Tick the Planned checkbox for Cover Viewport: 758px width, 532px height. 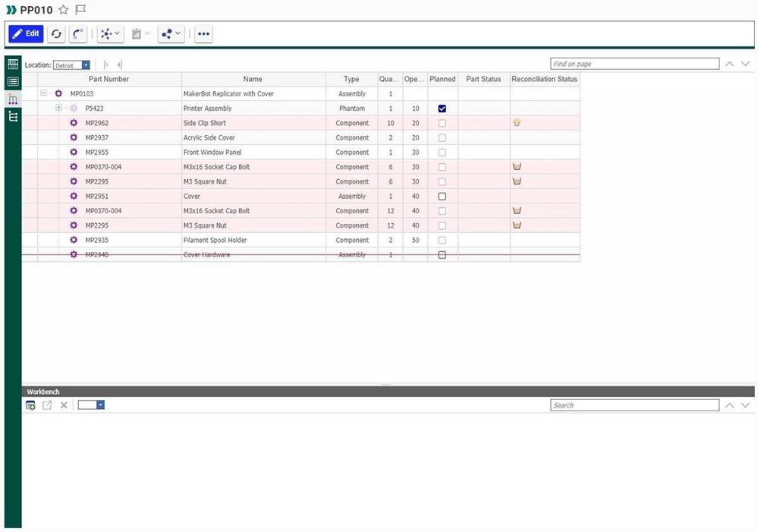[442, 197]
